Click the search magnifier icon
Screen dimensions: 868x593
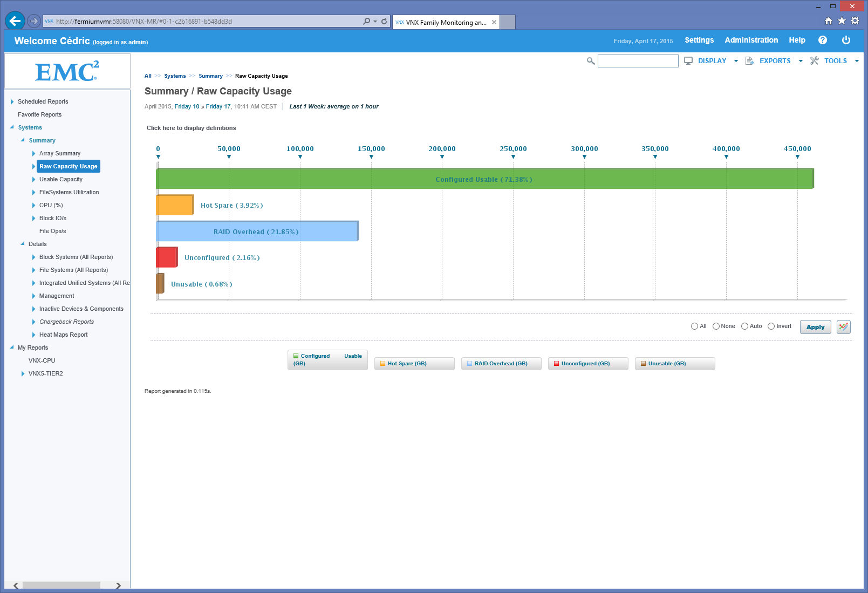591,61
